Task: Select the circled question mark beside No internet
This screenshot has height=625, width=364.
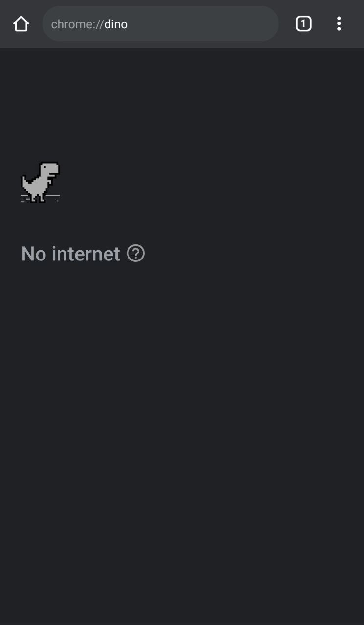Action: (136, 253)
